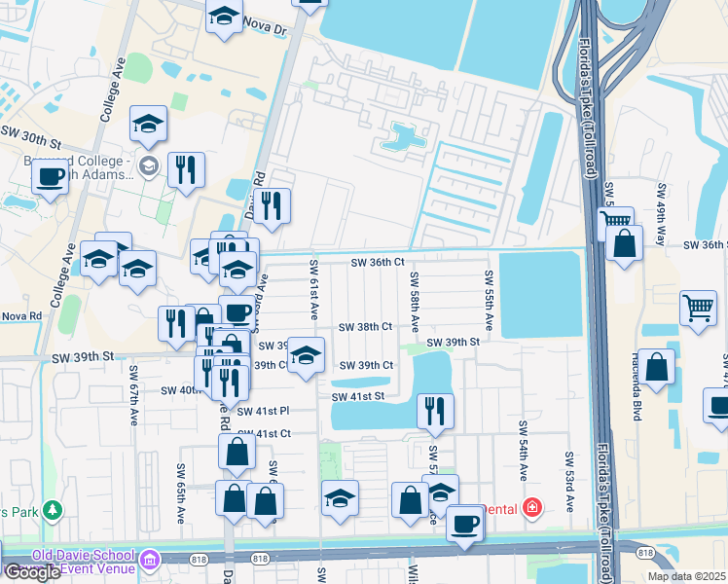
Task: Select the green park tree marker
Action: tap(53, 511)
